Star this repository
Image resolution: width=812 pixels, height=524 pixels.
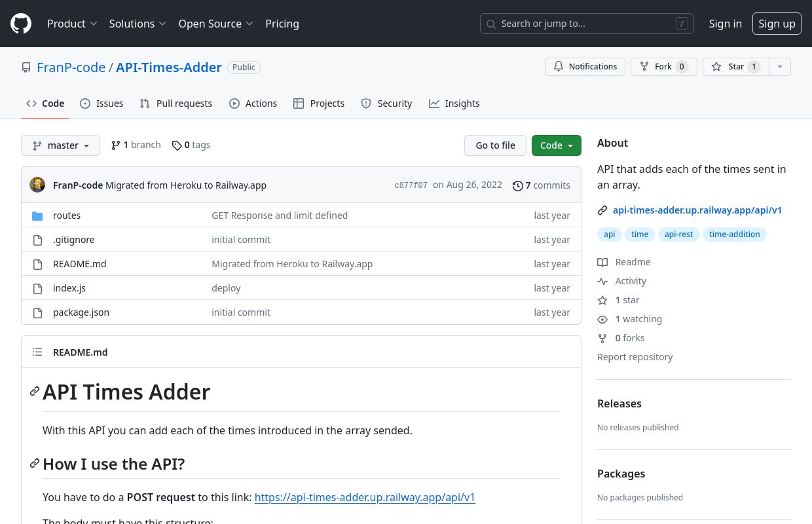[x=735, y=67]
